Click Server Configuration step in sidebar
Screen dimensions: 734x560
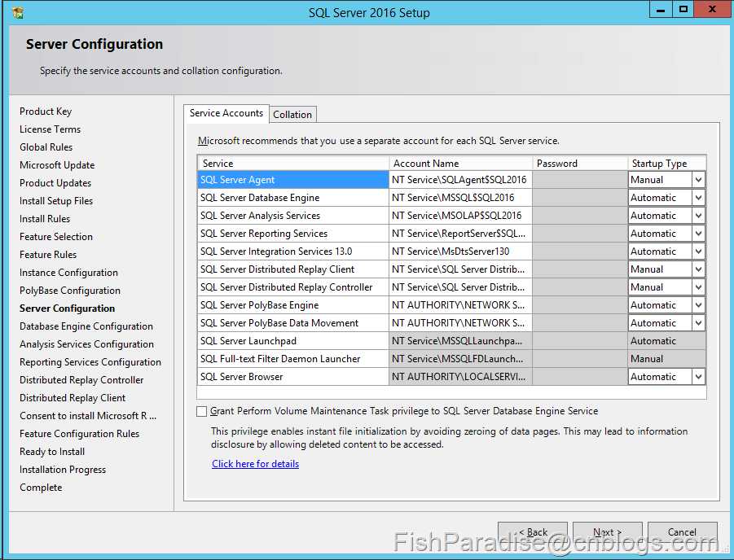[x=67, y=308]
